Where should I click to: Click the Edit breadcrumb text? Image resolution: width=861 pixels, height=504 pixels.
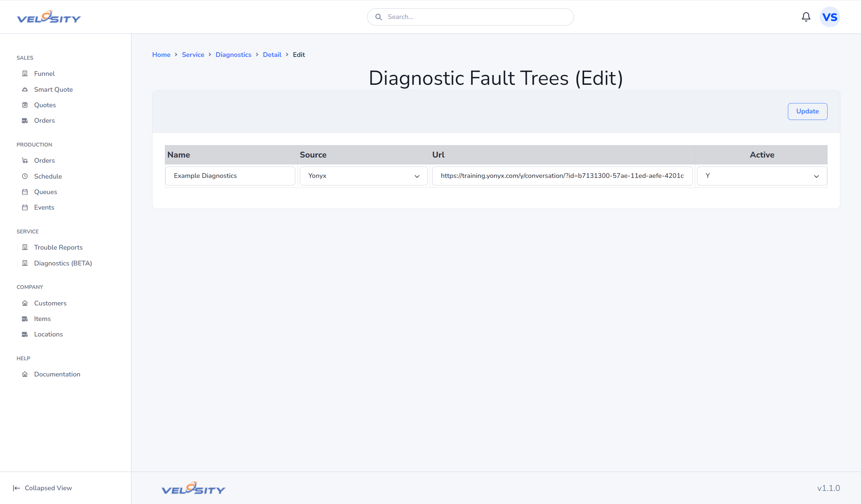click(299, 54)
